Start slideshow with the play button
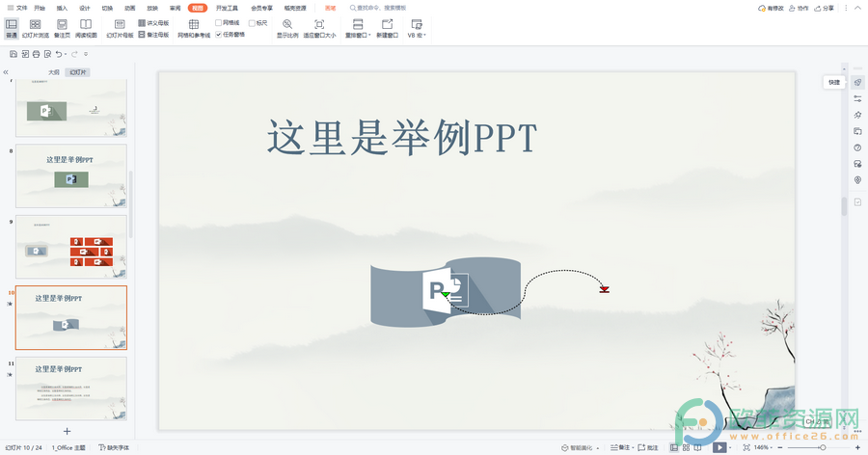Screen dimensions: 868x455 (x=719, y=448)
